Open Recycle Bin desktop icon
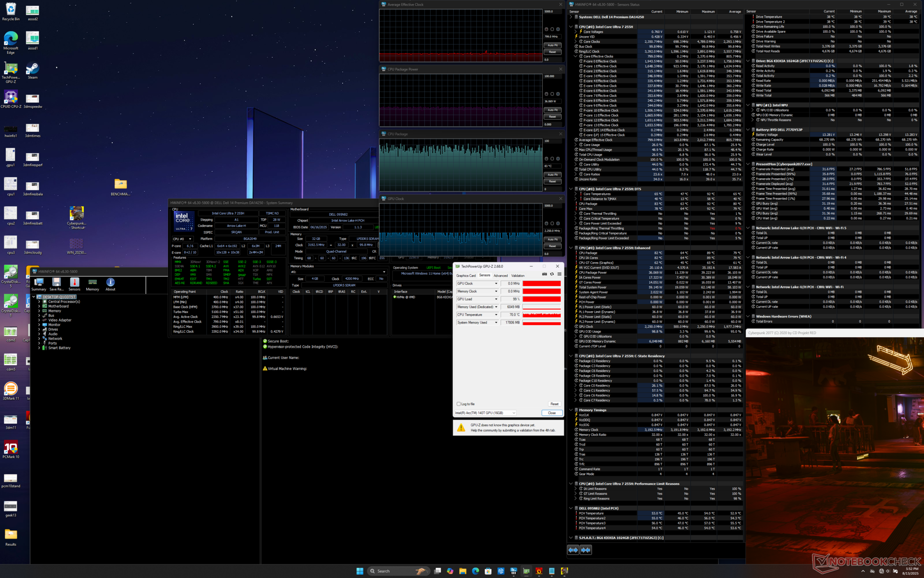This screenshot has height=578, width=924. (11, 12)
